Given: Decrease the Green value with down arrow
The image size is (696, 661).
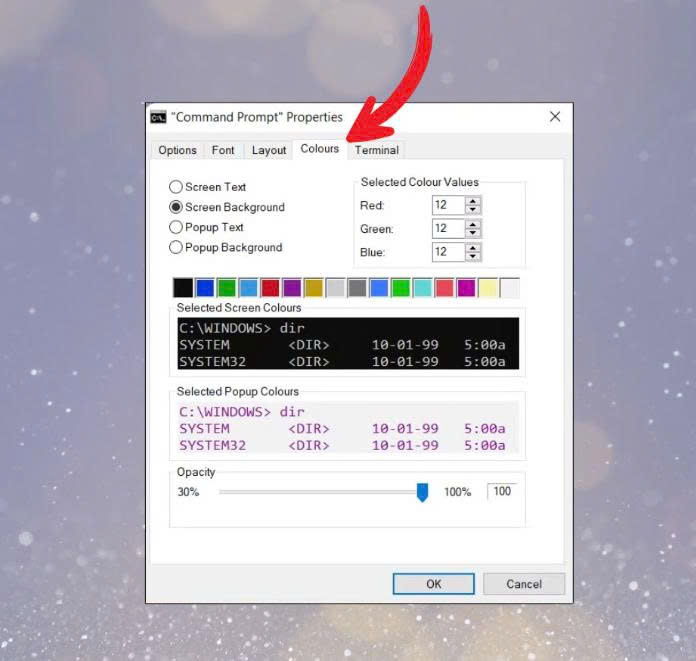Looking at the screenshot, I should coord(473,233).
